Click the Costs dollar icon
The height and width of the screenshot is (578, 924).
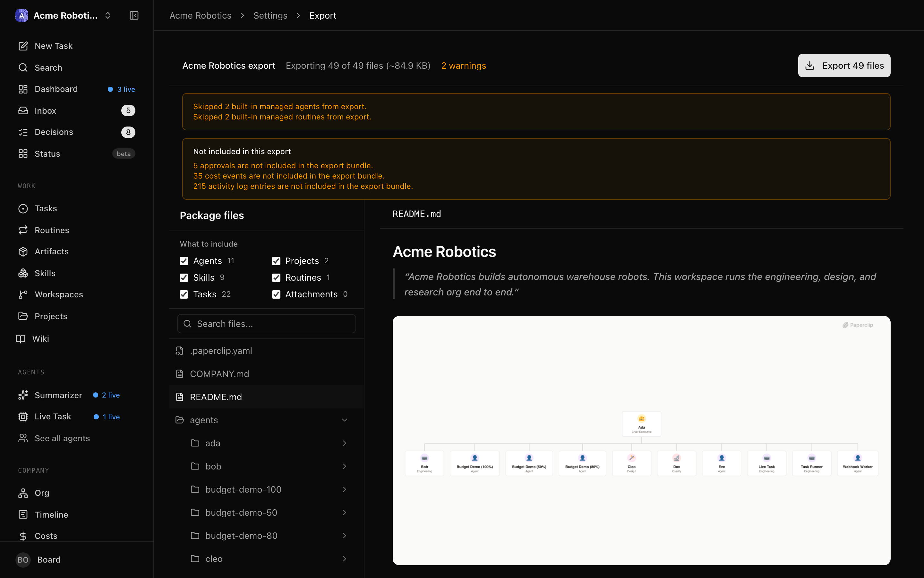pyautogui.click(x=23, y=536)
